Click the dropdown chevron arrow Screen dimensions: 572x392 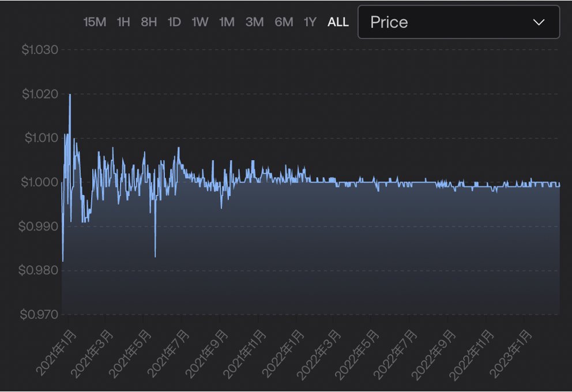539,22
